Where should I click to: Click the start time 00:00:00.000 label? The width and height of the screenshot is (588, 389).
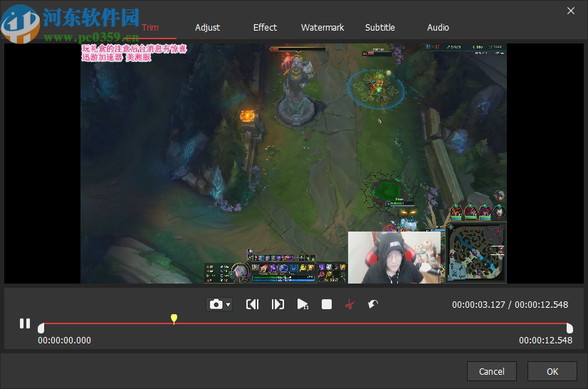tap(64, 340)
